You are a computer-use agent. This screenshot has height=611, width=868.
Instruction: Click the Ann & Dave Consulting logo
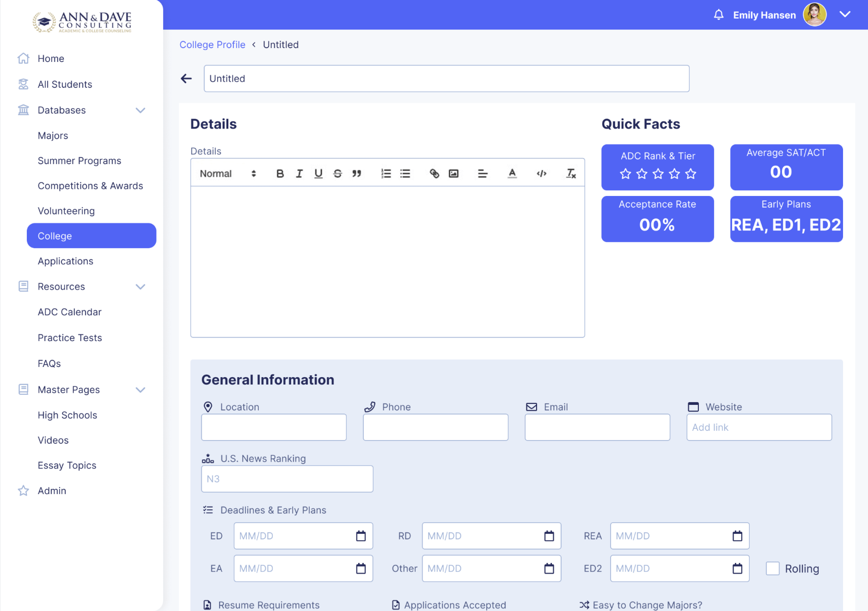tap(82, 22)
